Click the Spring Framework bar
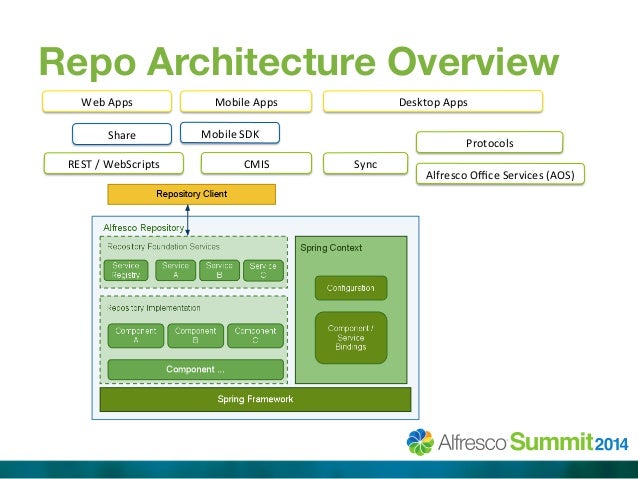 coord(256,399)
